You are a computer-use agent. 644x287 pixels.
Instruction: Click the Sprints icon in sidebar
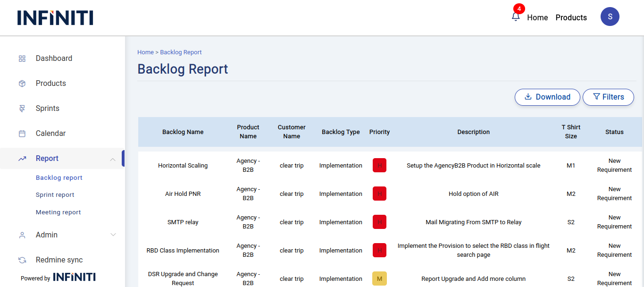22,109
